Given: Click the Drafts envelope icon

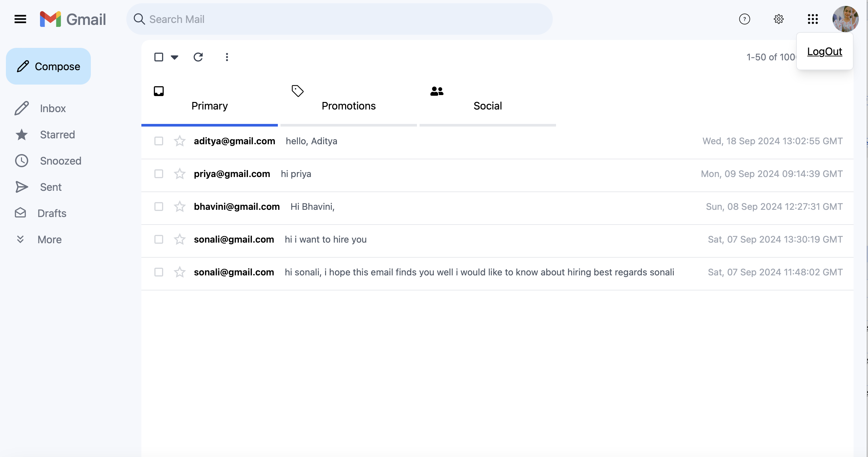Looking at the screenshot, I should [20, 213].
